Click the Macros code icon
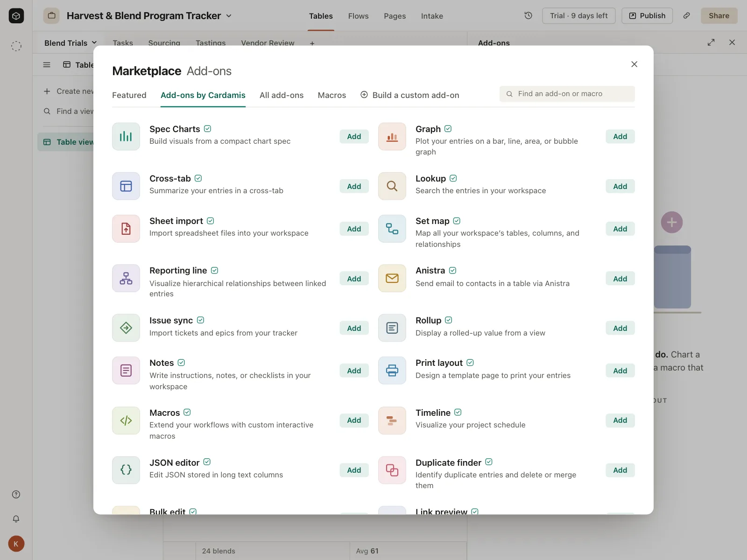This screenshot has height=560, width=747. (x=126, y=420)
